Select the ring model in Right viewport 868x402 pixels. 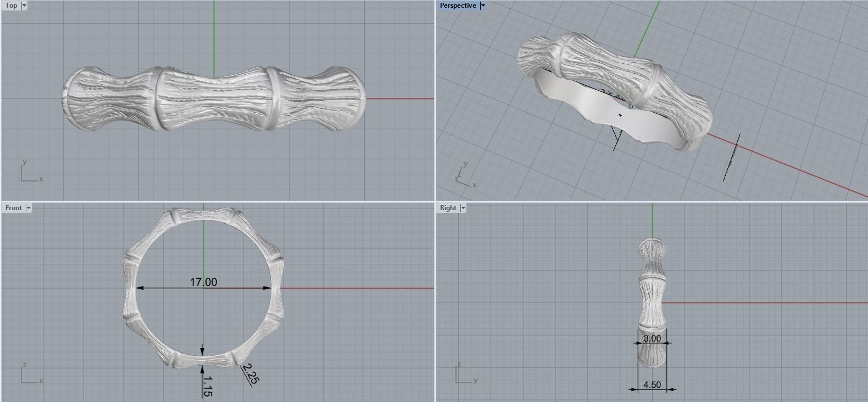[x=652, y=302]
